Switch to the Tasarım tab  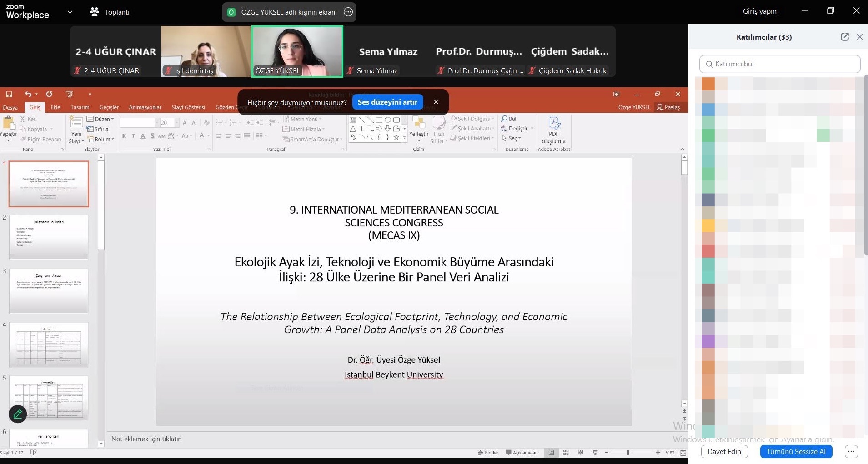(80, 107)
